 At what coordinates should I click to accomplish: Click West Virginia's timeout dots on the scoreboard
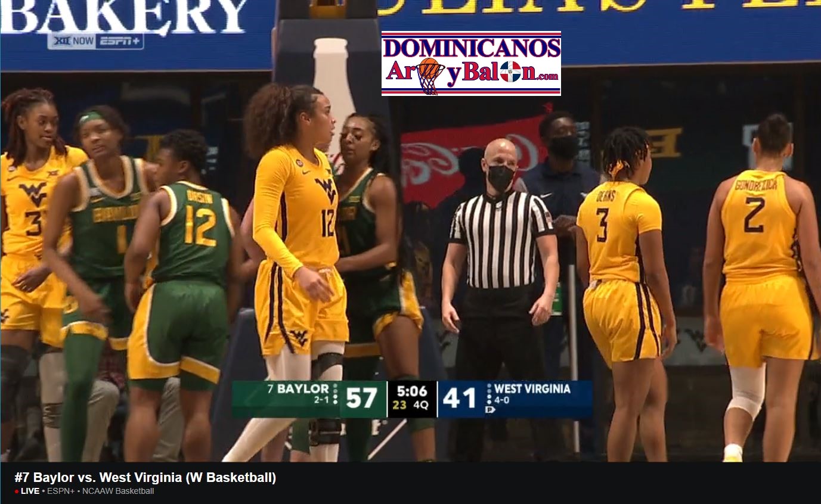[489, 394]
